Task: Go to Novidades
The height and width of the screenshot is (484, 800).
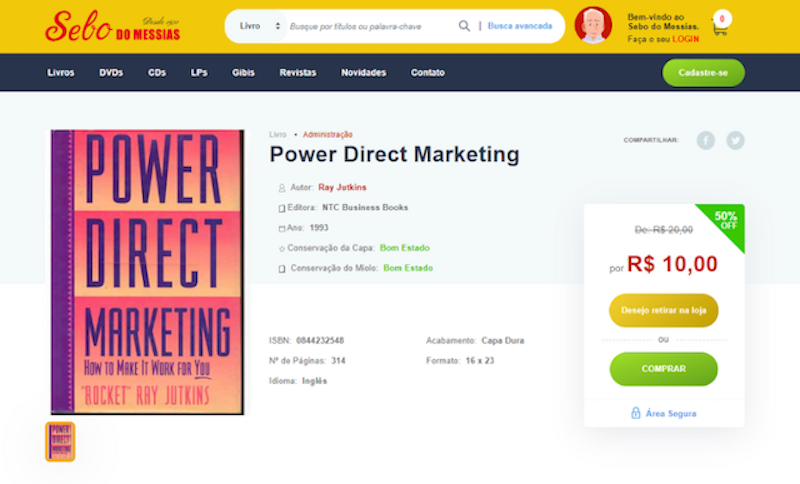Action: click(363, 73)
